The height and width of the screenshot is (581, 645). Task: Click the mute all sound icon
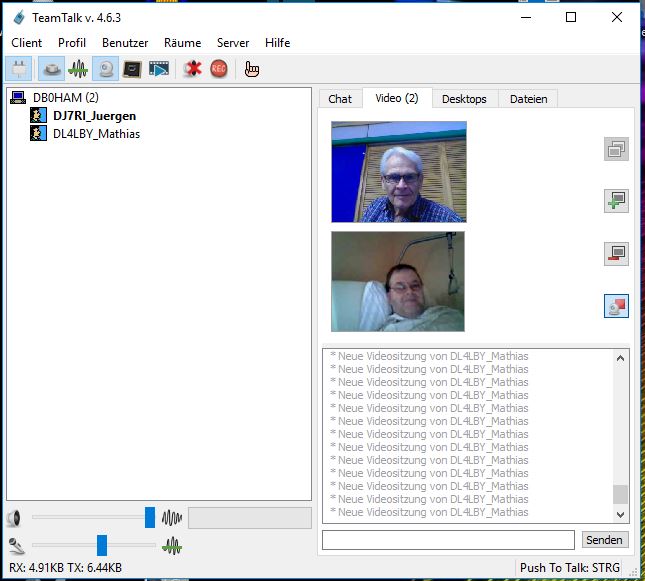(x=192, y=69)
